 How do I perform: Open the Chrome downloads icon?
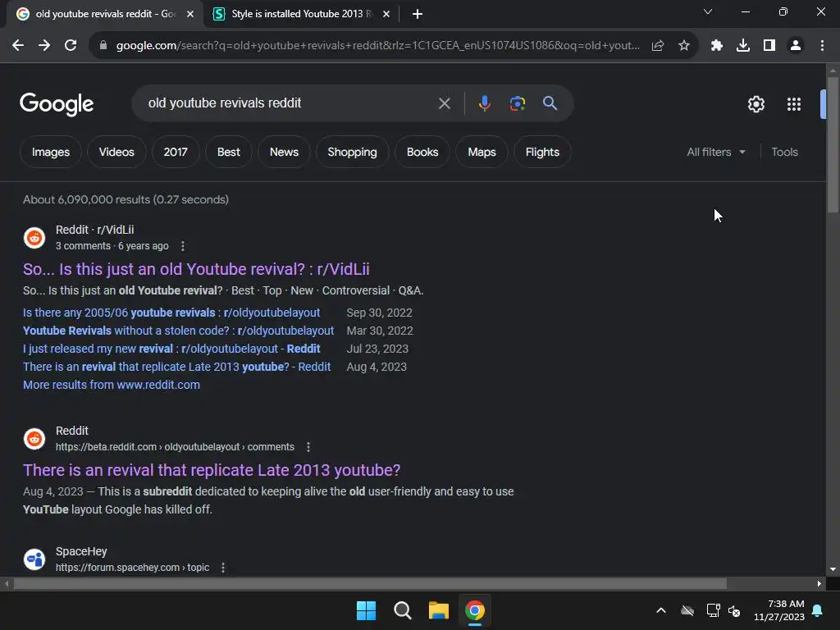(x=743, y=46)
